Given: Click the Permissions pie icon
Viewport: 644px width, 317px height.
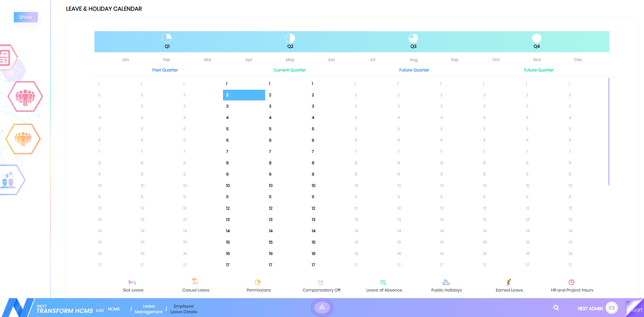Looking at the screenshot, I should click(258, 282).
